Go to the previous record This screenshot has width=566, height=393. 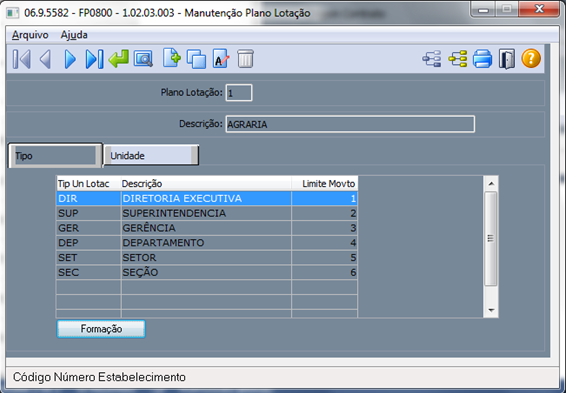point(45,59)
